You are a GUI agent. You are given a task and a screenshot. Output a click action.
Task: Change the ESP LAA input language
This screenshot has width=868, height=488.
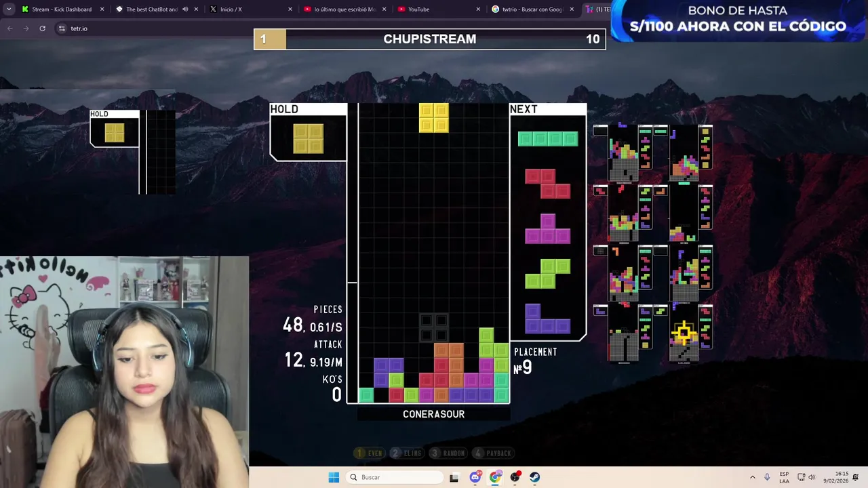tap(784, 477)
